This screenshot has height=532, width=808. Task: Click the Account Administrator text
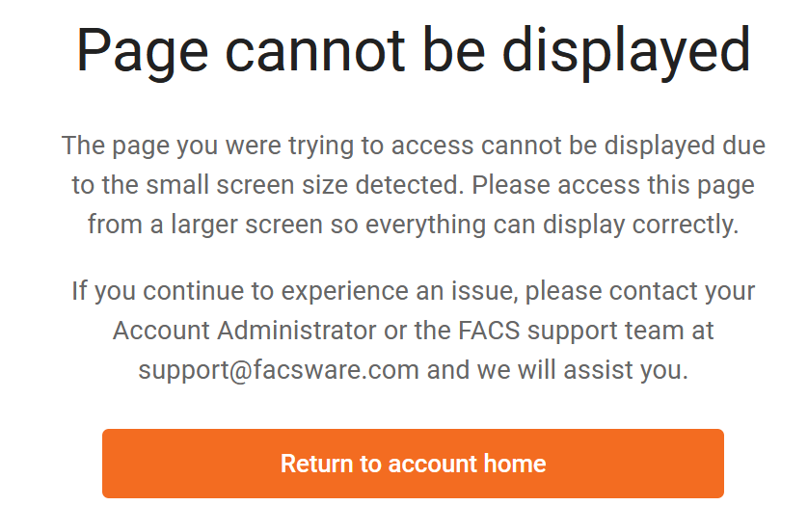point(245,331)
